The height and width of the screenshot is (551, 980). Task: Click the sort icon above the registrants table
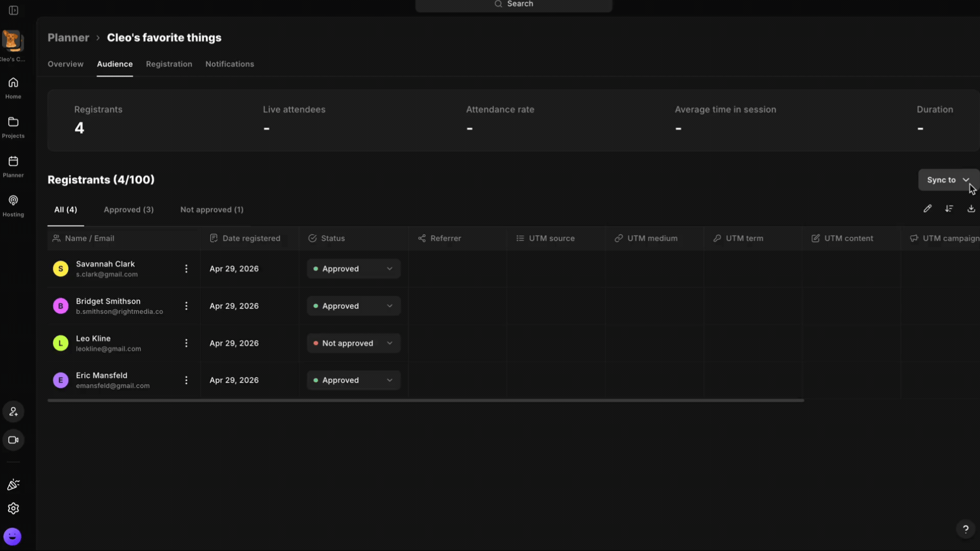[x=949, y=209]
